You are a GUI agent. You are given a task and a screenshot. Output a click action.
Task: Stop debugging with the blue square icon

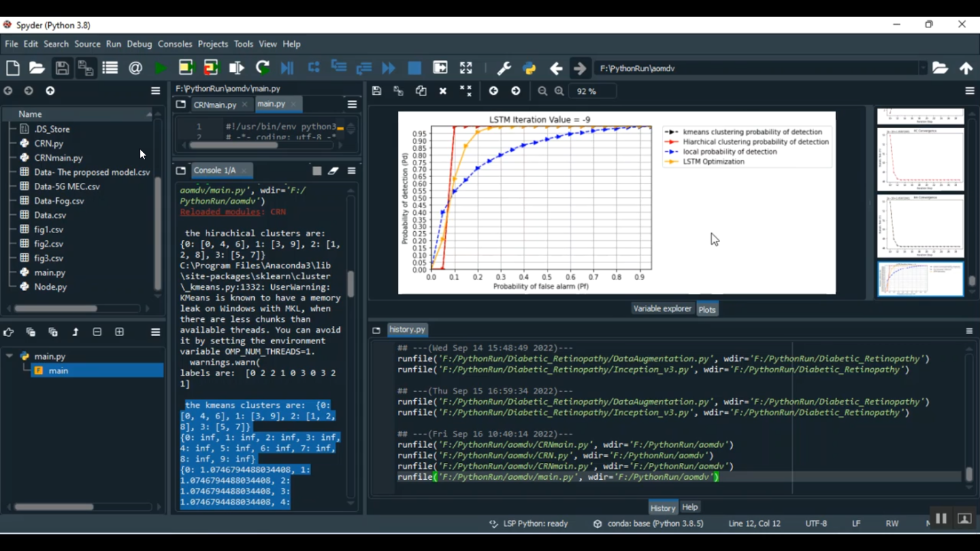(x=414, y=68)
